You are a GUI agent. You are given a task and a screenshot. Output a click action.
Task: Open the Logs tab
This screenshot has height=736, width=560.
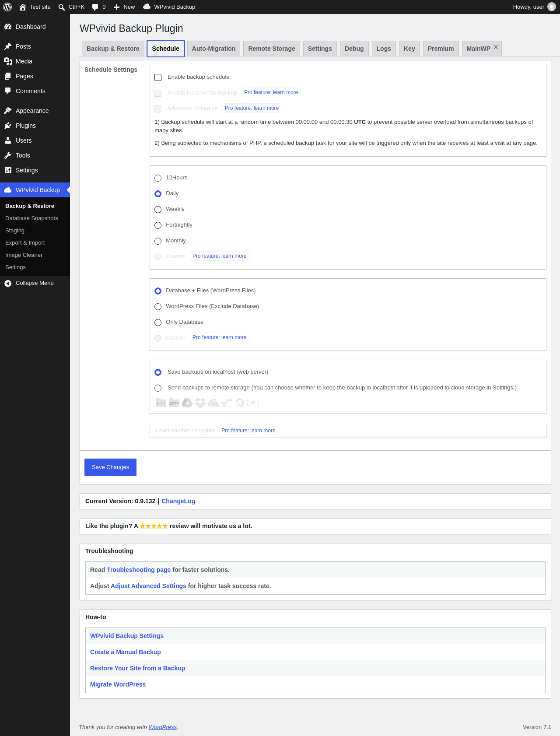(x=384, y=49)
